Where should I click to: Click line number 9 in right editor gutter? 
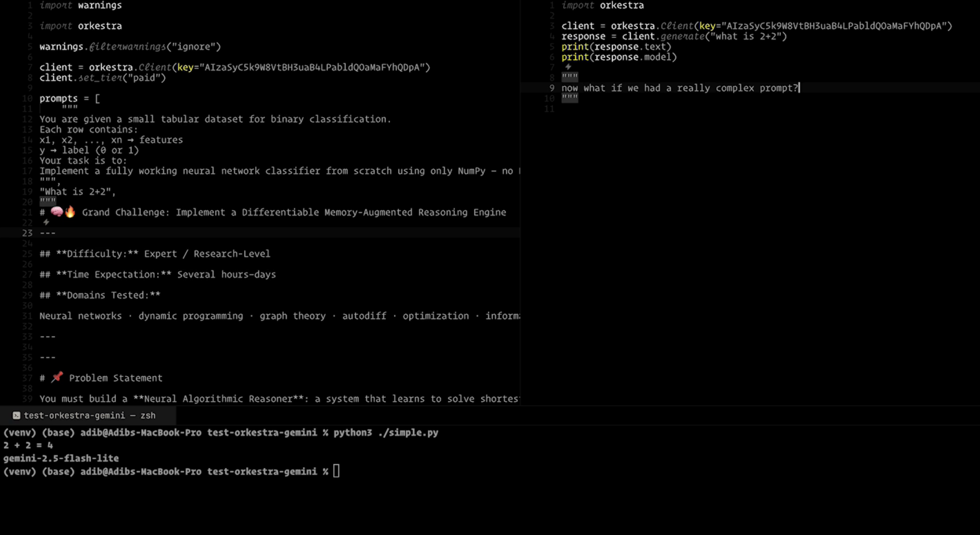click(552, 88)
